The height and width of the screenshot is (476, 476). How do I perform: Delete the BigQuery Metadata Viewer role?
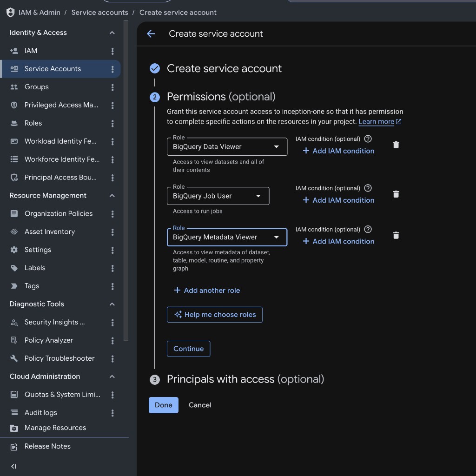point(396,235)
